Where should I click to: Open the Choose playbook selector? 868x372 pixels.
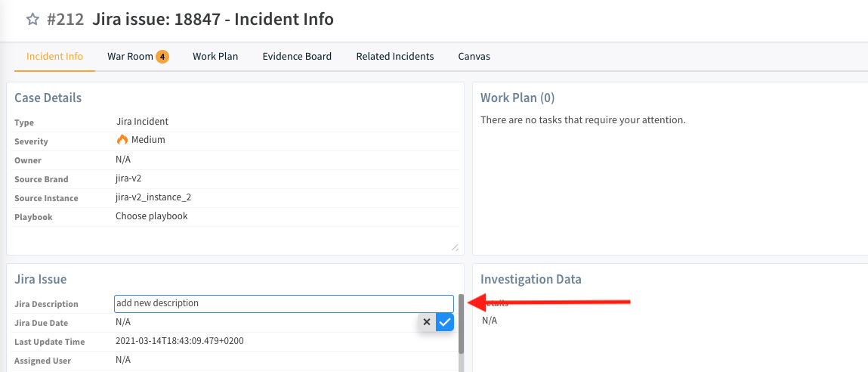click(x=151, y=216)
